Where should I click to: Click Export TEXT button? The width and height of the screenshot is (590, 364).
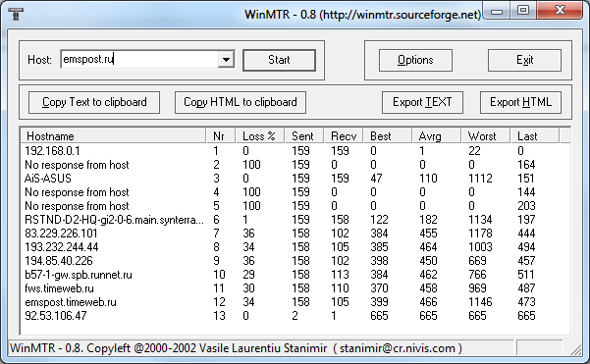pyautogui.click(x=422, y=102)
